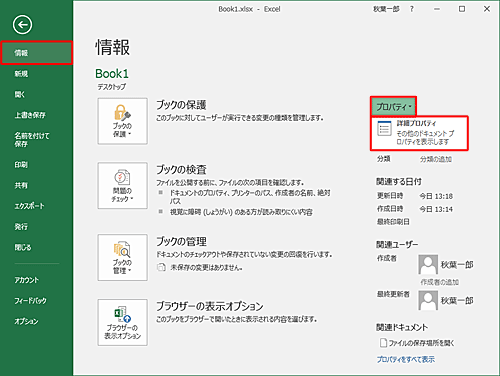
Task: Open the ブックの保護 protect workbook button
Action: [122, 121]
